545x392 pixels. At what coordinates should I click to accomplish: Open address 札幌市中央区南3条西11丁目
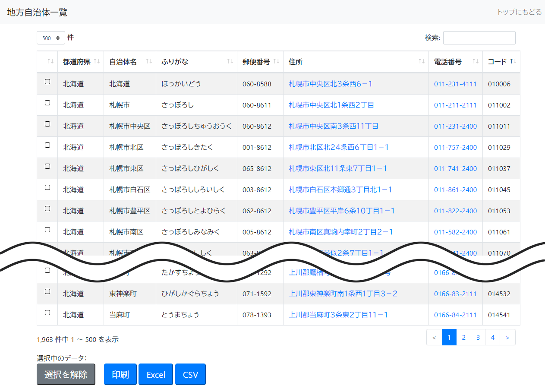coord(334,126)
